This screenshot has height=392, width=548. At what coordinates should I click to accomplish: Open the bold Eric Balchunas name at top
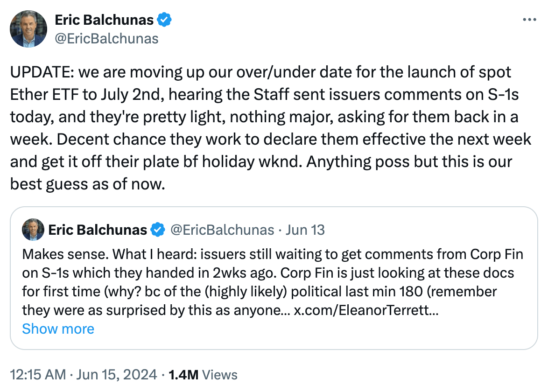(104, 20)
